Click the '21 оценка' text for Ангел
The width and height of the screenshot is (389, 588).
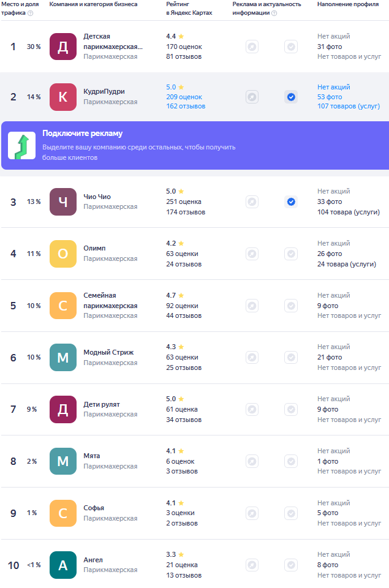tap(182, 565)
